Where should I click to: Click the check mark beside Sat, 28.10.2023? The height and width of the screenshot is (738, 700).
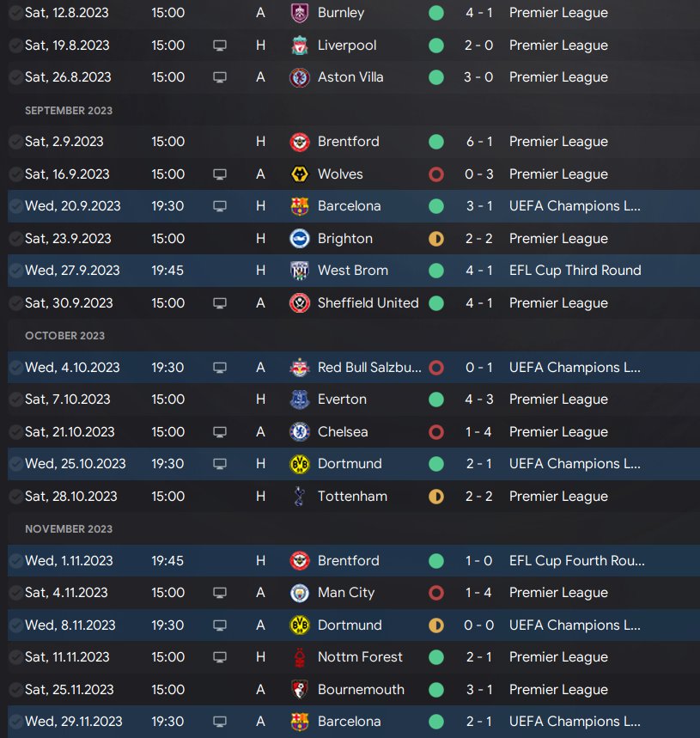point(15,496)
